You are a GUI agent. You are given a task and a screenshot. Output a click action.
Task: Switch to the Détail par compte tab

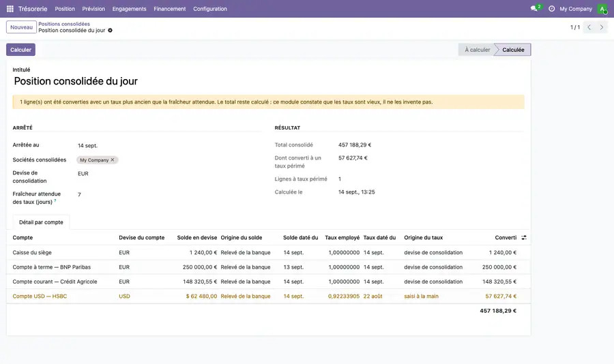click(41, 222)
